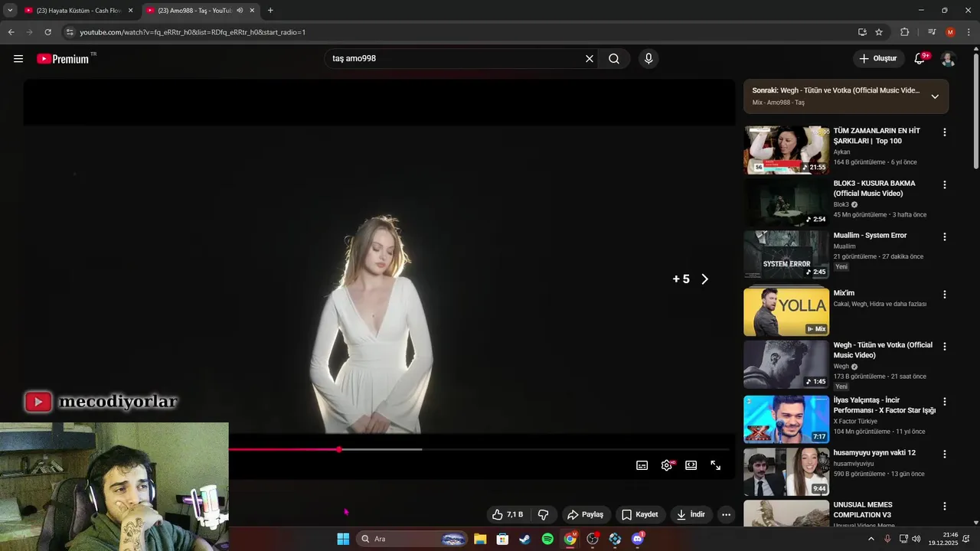Open the notifications bell

click(x=921, y=59)
